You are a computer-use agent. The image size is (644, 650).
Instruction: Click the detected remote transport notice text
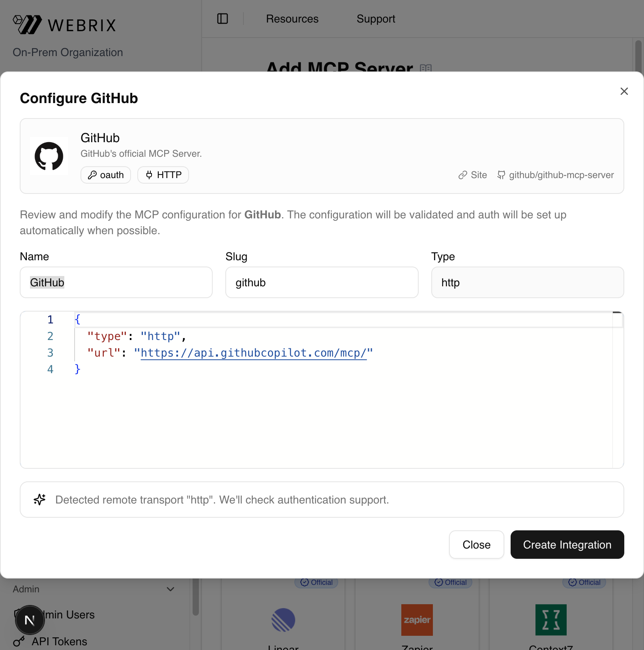tap(222, 500)
